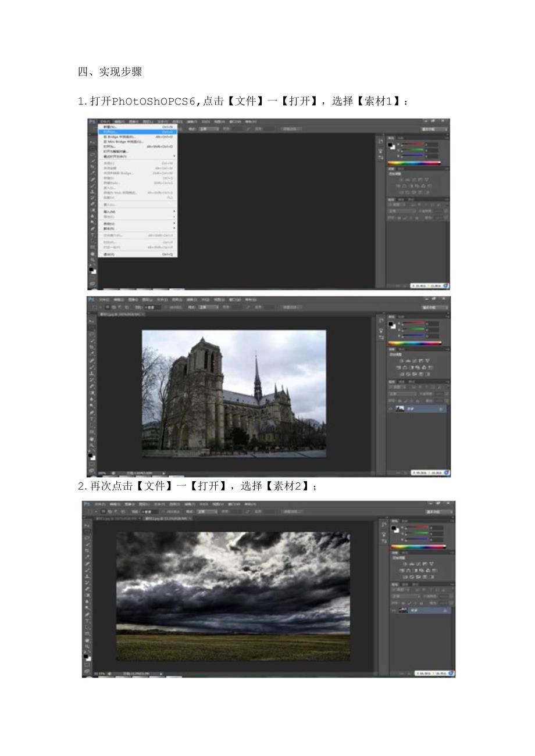This screenshot has width=535, height=756.
Task: Click the Brightness/Contrast adjustment icon beside the cathedral image
Action: click(401, 361)
